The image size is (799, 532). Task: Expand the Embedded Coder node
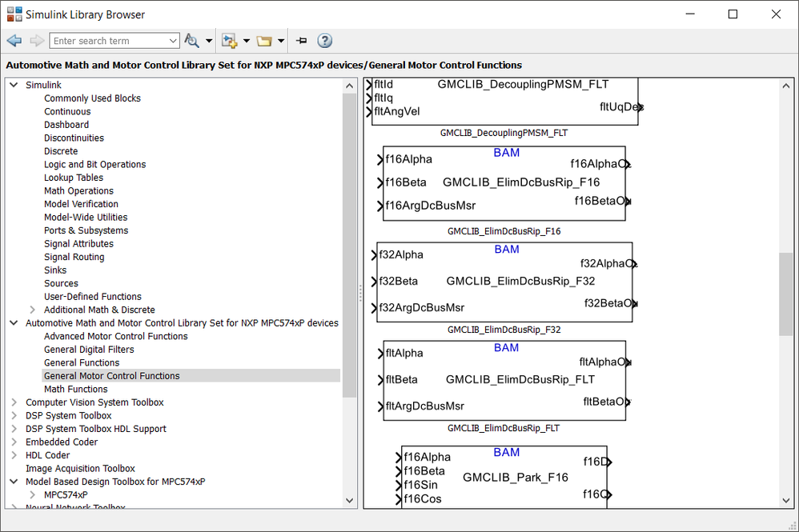pyautogui.click(x=14, y=442)
